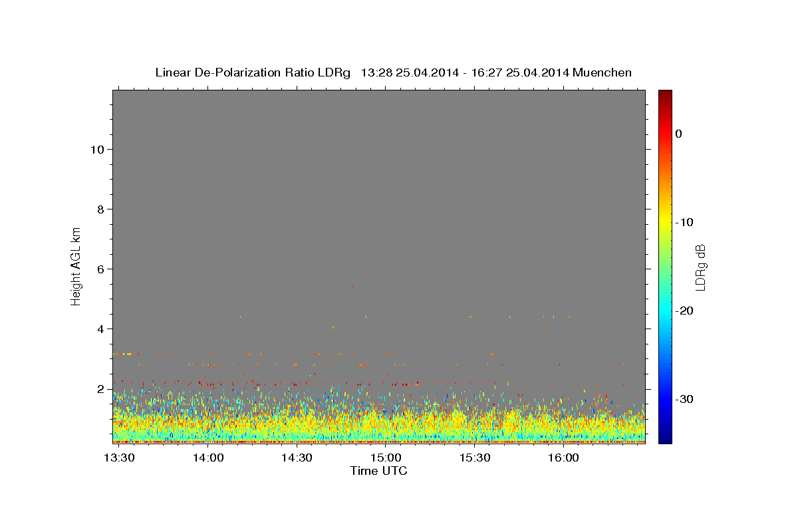
Task: Click the gray no-data area of the plot
Action: pyautogui.click(x=378, y=199)
